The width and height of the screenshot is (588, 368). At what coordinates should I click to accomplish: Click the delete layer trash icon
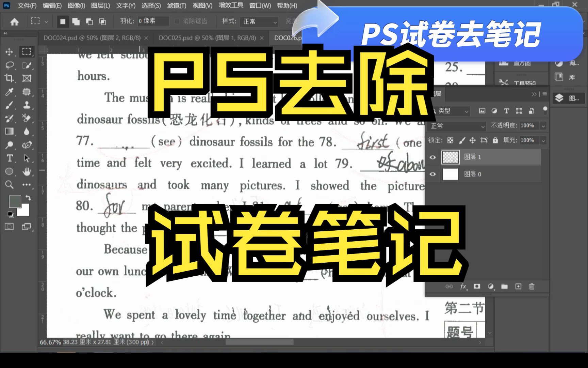(x=532, y=287)
